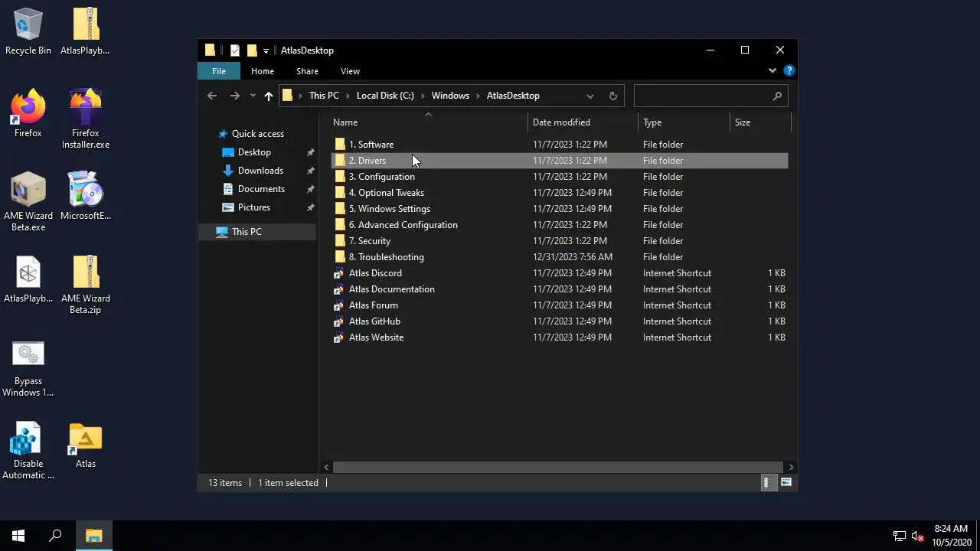980x551 pixels.
Task: Open the Share ribbon tab
Action: [x=307, y=71]
